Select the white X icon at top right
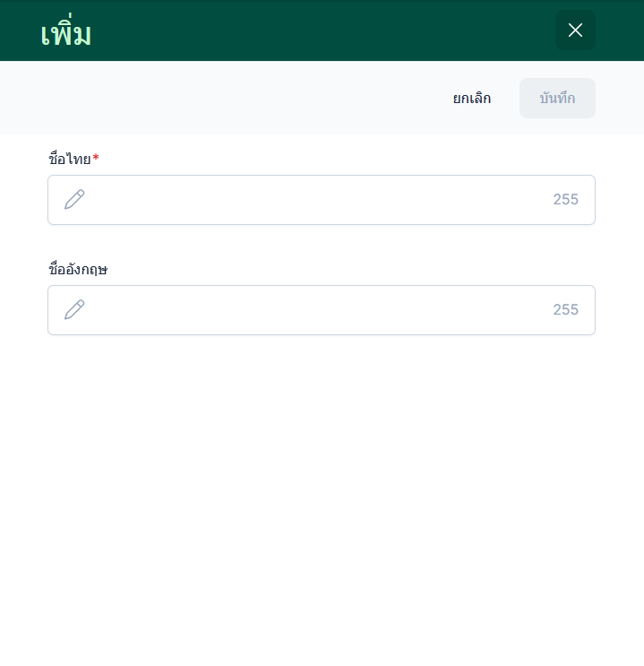644x666 pixels. pos(575,30)
